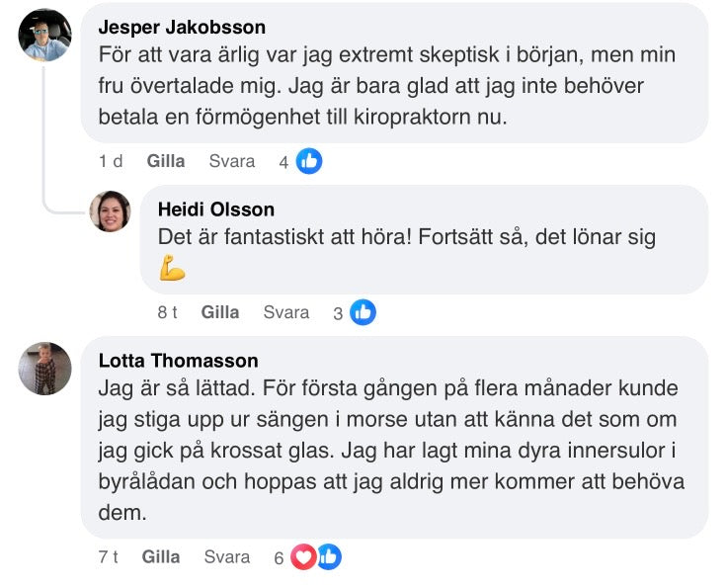
Task: Click the thumbs-up reaction on Jesper's comment
Action: [309, 161]
